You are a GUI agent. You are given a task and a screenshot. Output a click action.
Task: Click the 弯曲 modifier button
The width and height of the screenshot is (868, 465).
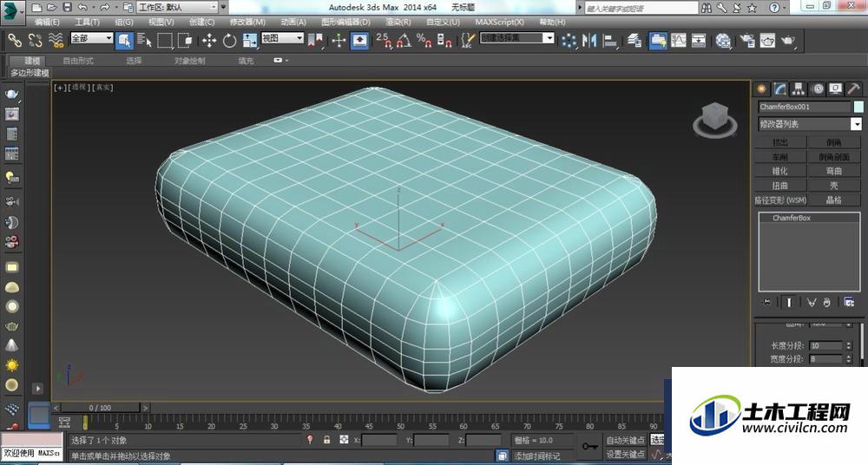click(834, 171)
